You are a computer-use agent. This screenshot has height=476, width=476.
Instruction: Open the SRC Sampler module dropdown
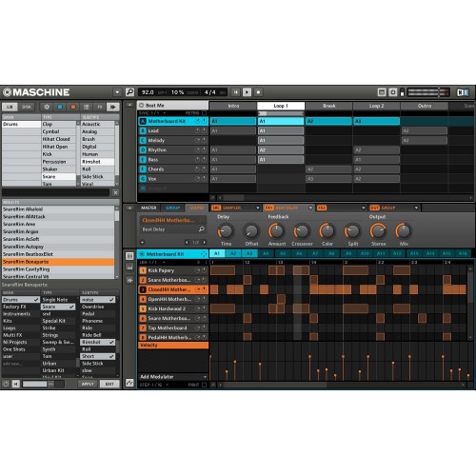pyautogui.click(x=258, y=208)
